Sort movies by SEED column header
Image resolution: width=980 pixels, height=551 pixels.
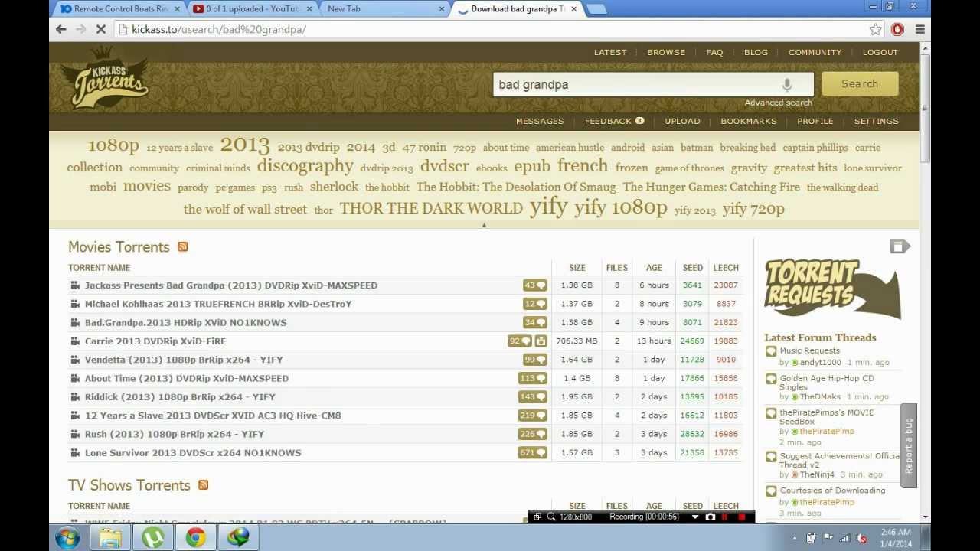coord(693,268)
